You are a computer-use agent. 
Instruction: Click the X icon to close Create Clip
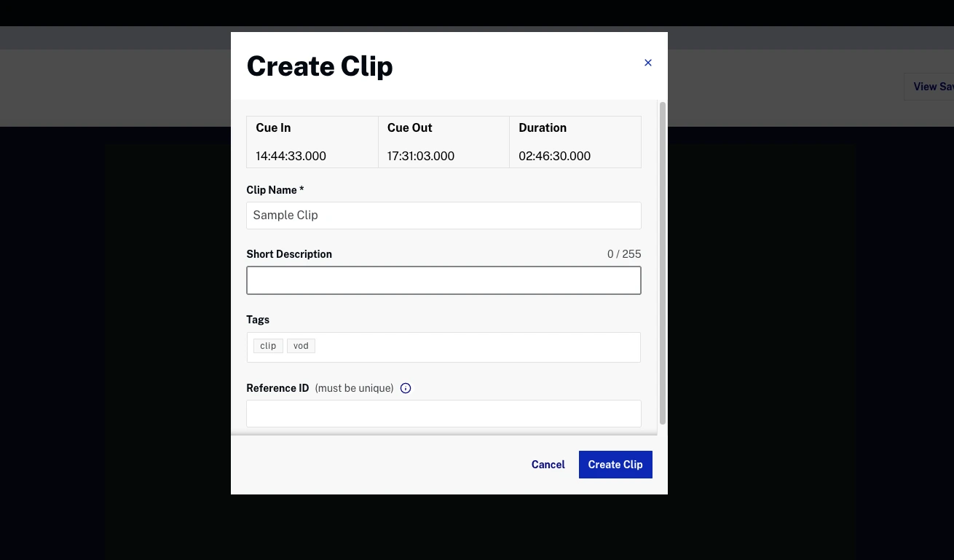(647, 63)
